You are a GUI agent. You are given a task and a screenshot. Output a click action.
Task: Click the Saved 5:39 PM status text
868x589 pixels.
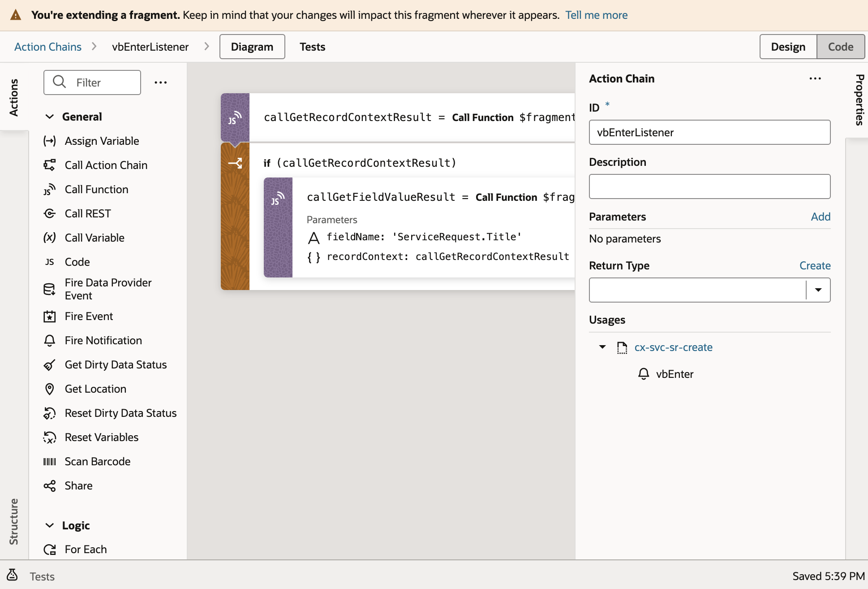click(x=829, y=576)
